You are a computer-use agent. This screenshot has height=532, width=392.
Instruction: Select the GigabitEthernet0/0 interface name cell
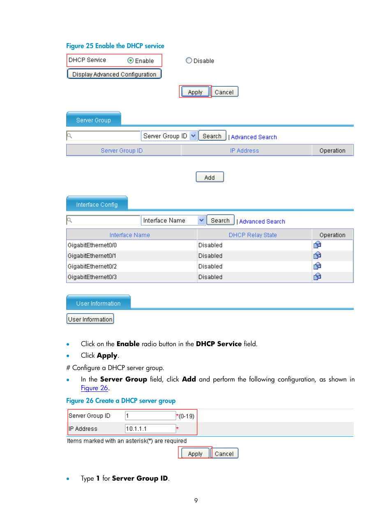coord(131,245)
